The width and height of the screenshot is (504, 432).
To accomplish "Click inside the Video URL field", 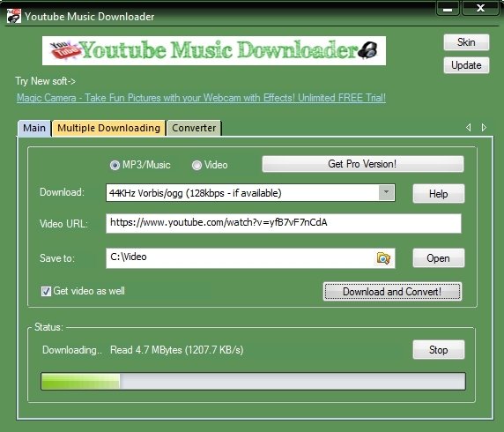I will coord(284,223).
